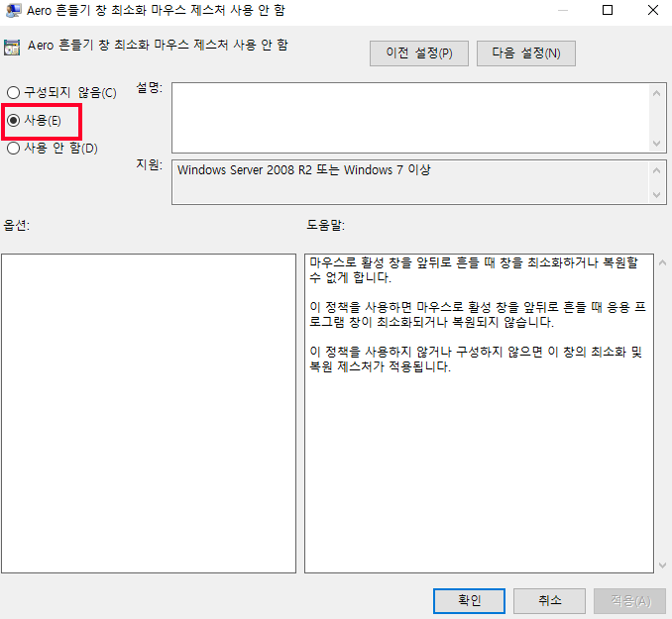Go to 다음 설정(N) next setting

pos(526,53)
